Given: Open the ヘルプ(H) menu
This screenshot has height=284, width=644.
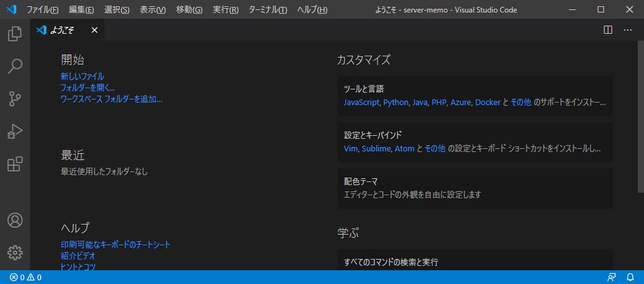Looking at the screenshot, I should (x=312, y=9).
